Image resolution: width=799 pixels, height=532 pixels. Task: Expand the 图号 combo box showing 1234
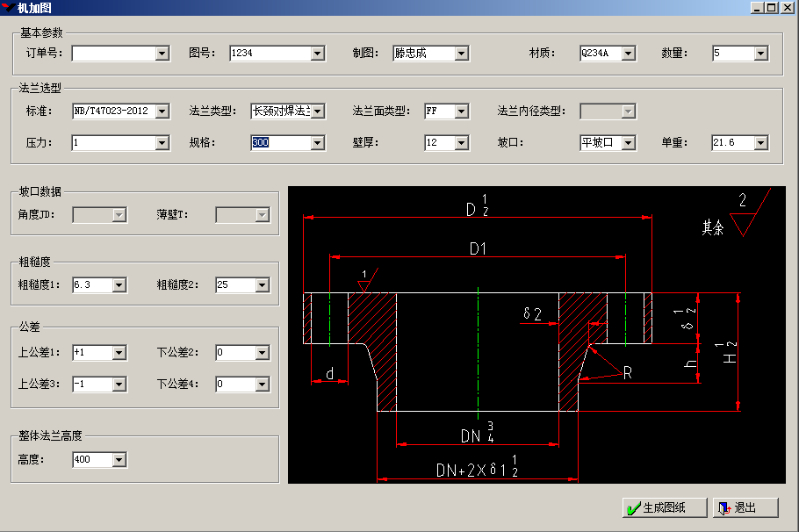click(x=317, y=54)
